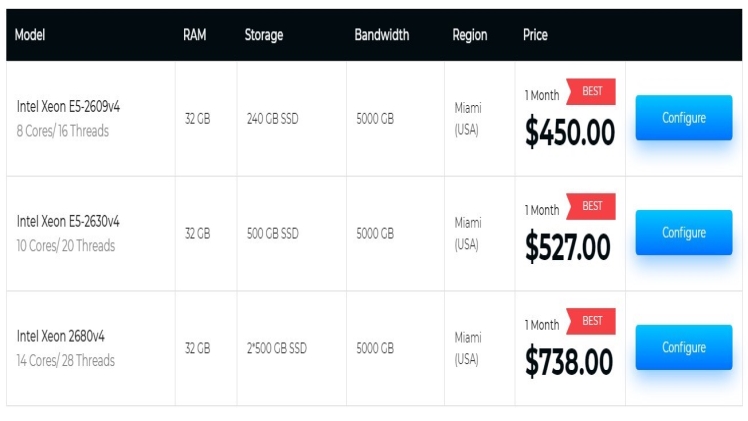Click Configure for Intel Xeon 2680v4
This screenshot has height=421, width=748.
coord(684,348)
